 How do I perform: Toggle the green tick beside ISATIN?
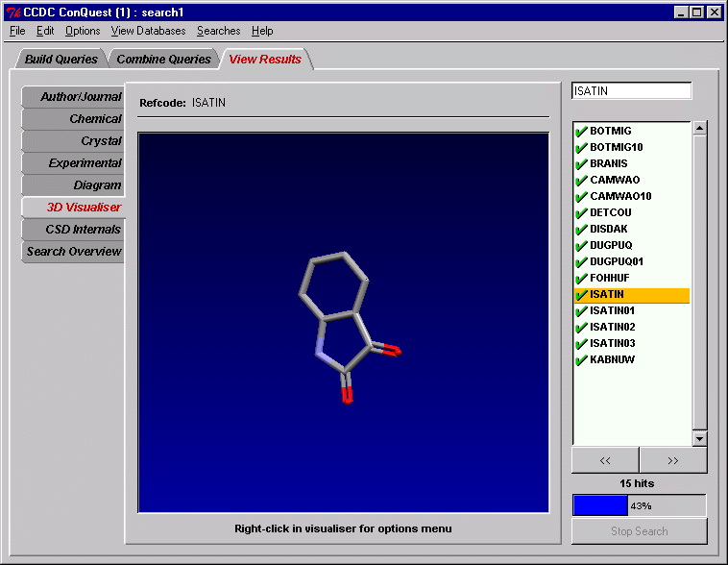coord(581,295)
